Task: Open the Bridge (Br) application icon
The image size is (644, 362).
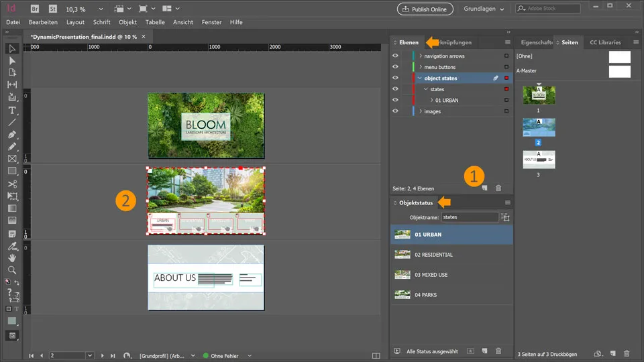Action: 34,9
